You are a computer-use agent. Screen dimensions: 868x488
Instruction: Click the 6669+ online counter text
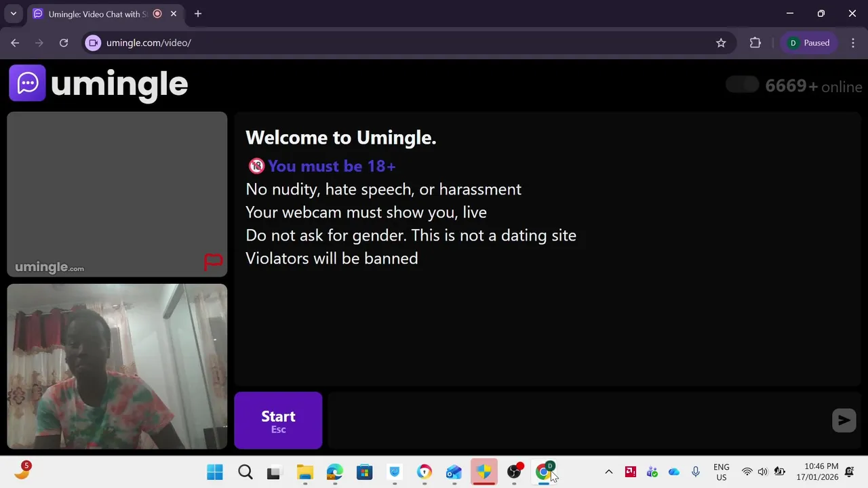tap(814, 86)
